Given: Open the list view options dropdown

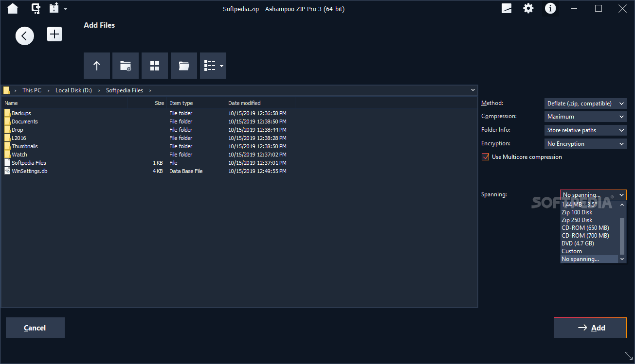Looking at the screenshot, I should pyautogui.click(x=213, y=66).
